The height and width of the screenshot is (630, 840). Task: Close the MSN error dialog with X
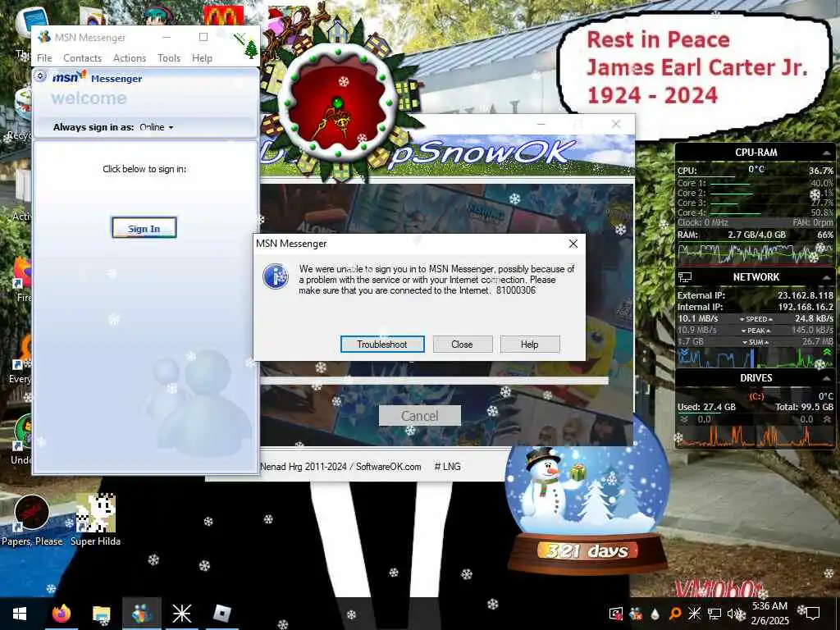tap(573, 244)
